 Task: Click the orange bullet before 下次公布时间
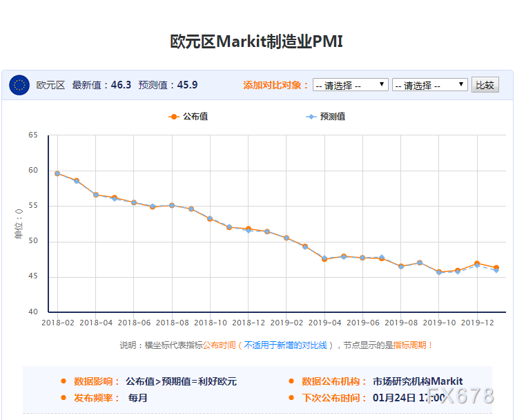291,398
